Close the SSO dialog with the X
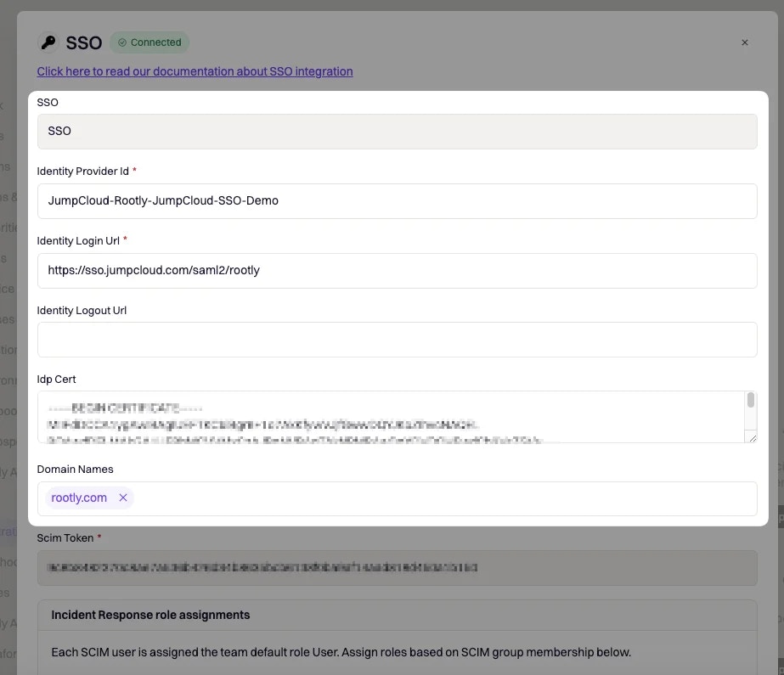784x675 pixels. coord(744,42)
